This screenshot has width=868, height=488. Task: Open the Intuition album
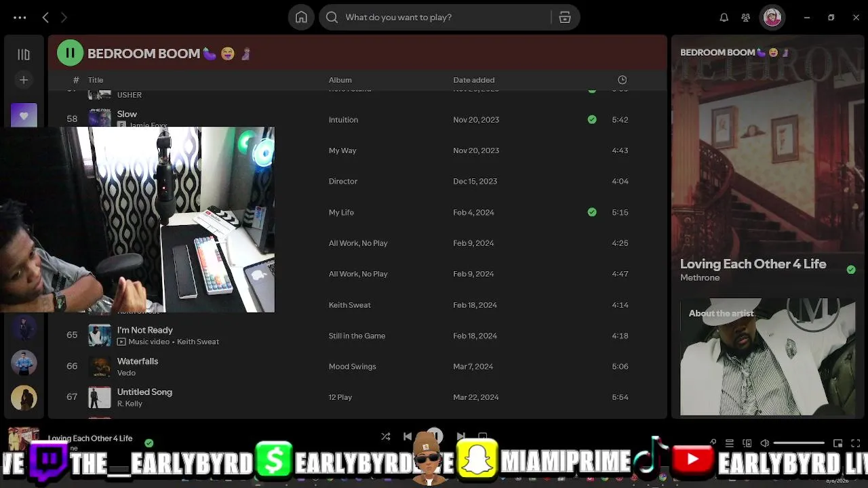pyautogui.click(x=343, y=120)
